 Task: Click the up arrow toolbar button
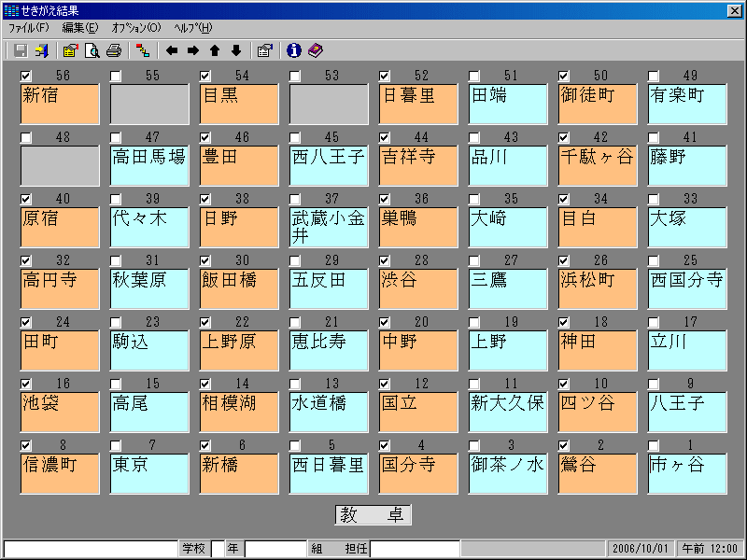pyautogui.click(x=215, y=50)
